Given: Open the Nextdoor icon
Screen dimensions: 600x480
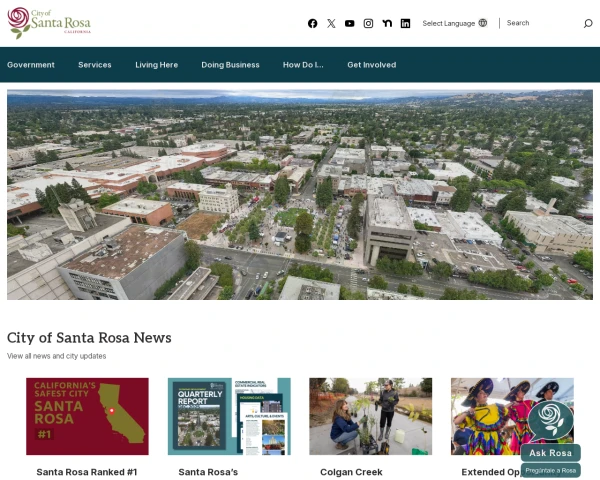Looking at the screenshot, I should 387,23.
